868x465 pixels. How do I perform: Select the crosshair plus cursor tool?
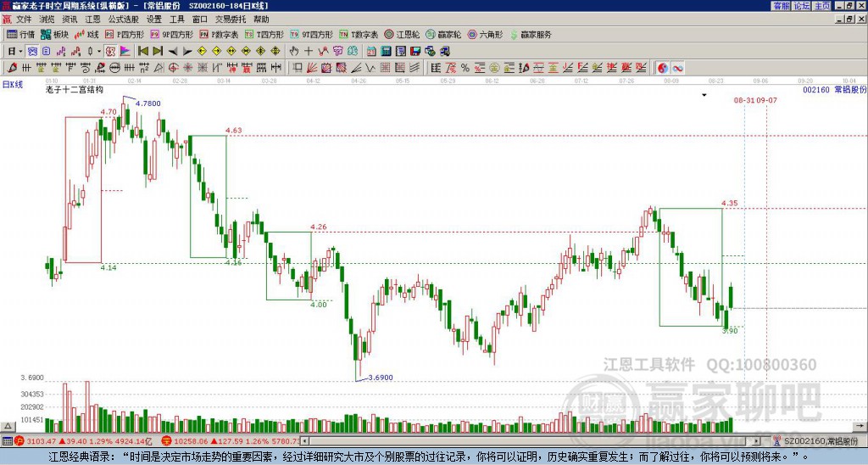coord(309,52)
